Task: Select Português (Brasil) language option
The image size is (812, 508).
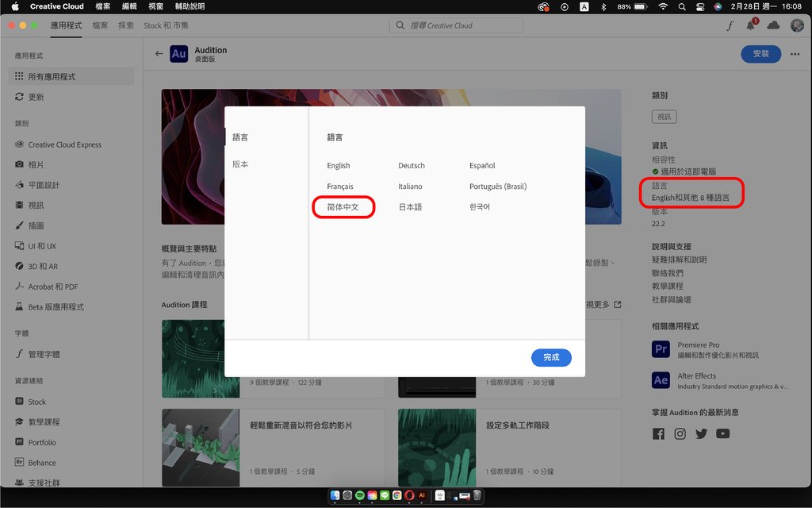Action: tap(498, 186)
